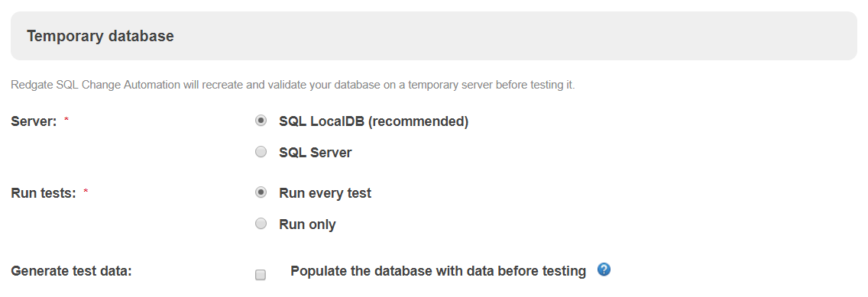
Task: Click the Run only label text
Action: (307, 224)
